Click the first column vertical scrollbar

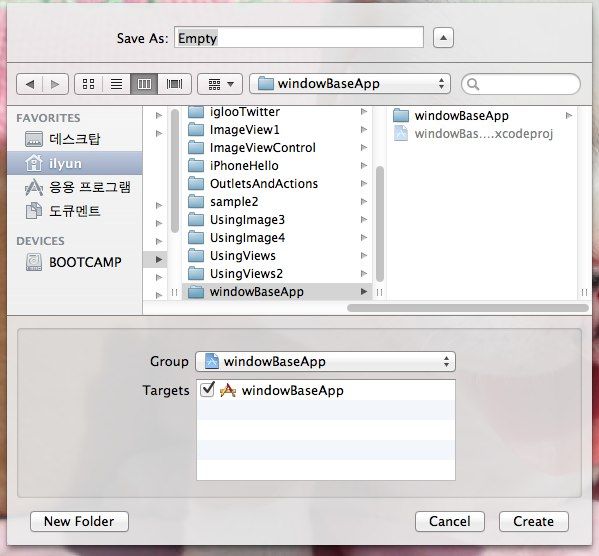pyautogui.click(x=175, y=170)
